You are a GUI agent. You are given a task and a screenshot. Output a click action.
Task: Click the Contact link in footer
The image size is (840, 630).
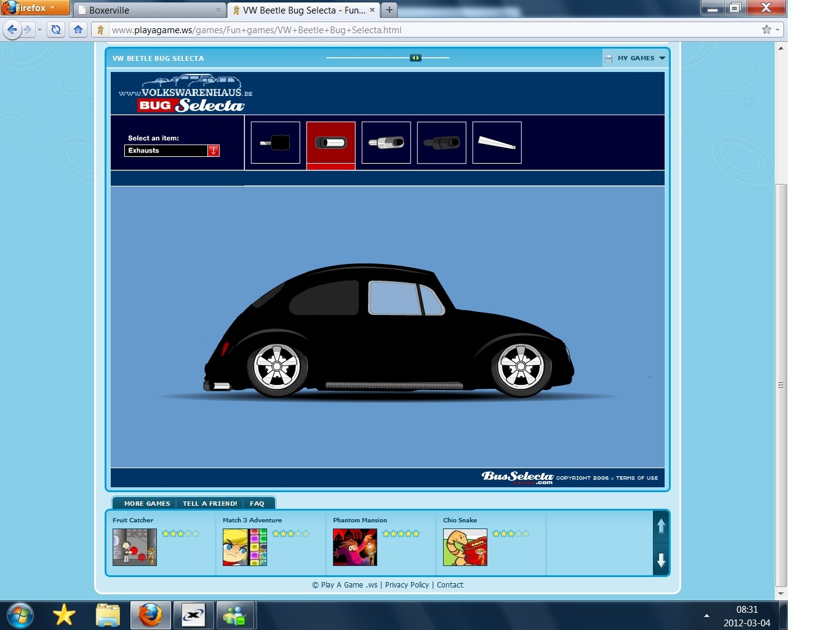tap(450, 585)
